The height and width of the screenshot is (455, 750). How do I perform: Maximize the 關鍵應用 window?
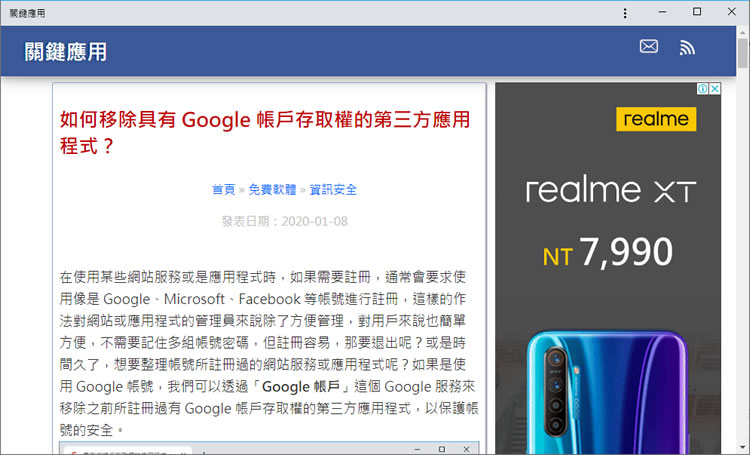point(697,12)
